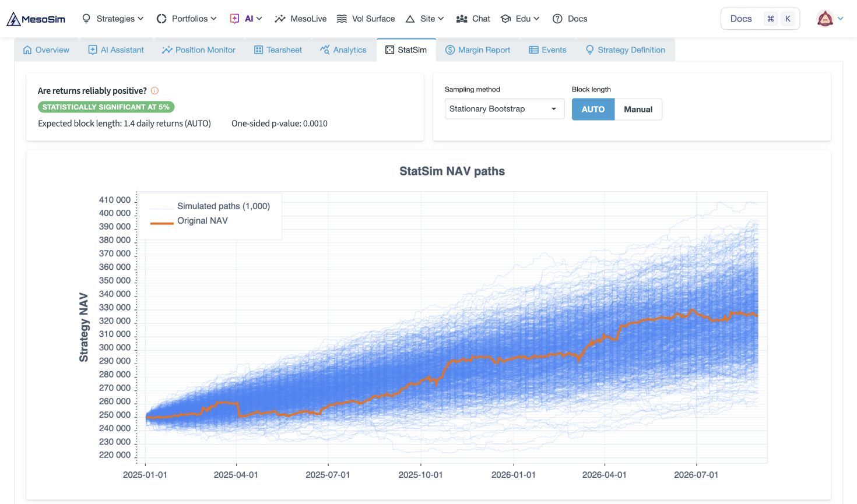Image resolution: width=857 pixels, height=504 pixels.
Task: Expand the Portfolios menu
Action: coord(187,19)
